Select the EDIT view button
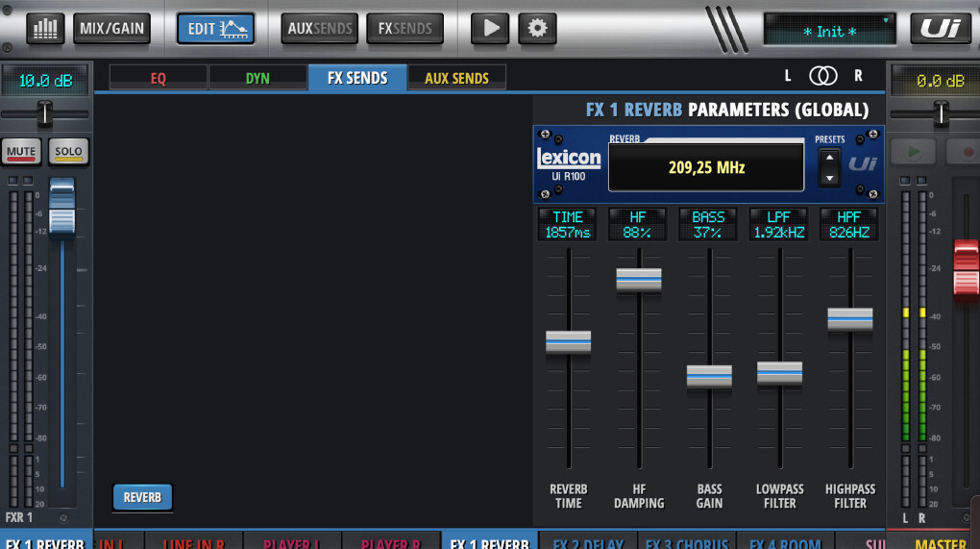The width and height of the screenshot is (980, 549). click(x=215, y=29)
